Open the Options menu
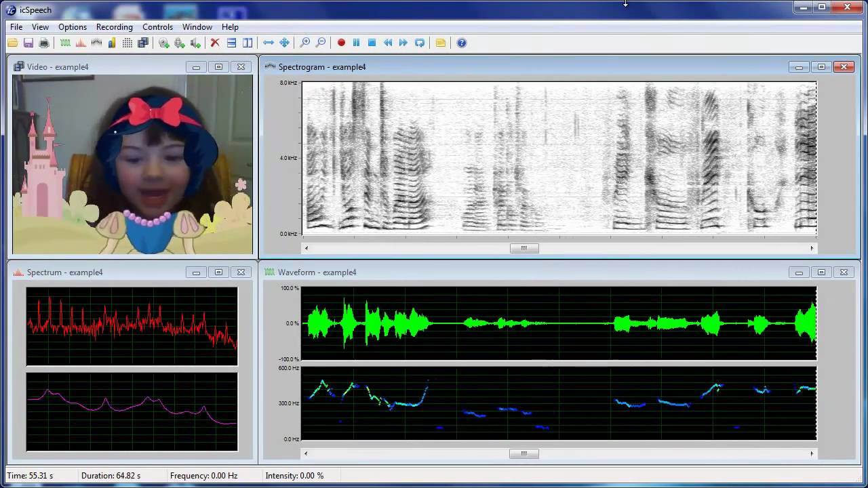This screenshot has width=868, height=488. (x=73, y=27)
